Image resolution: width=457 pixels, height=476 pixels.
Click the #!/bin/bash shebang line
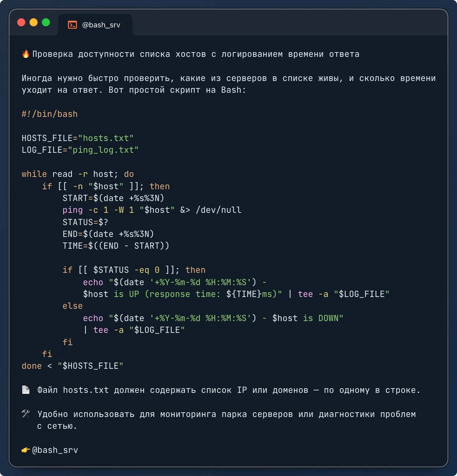(49, 114)
